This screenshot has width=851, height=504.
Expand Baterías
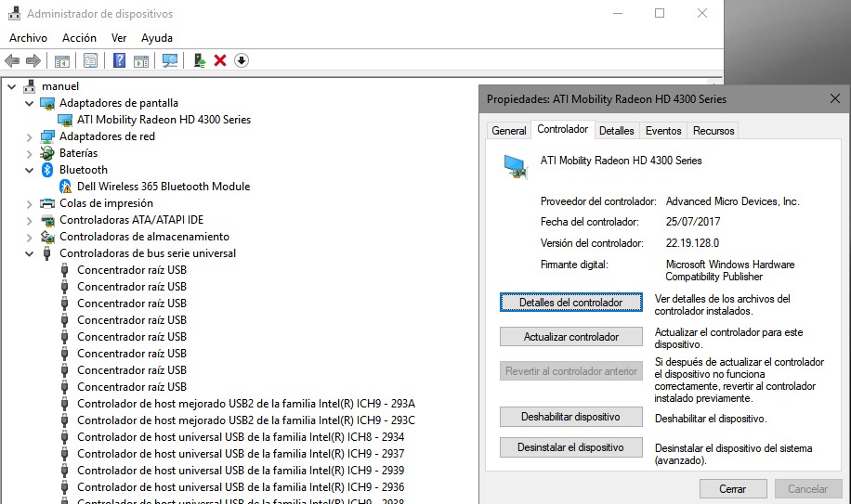[x=30, y=154]
